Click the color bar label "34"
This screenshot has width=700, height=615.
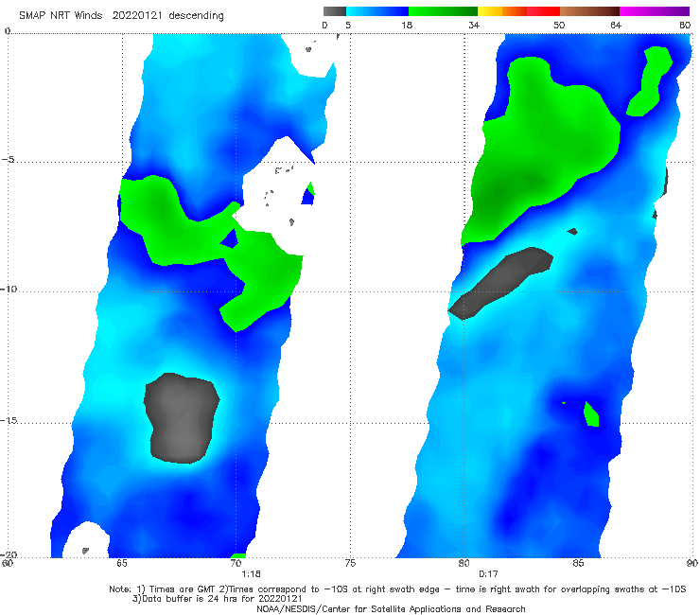474,26
